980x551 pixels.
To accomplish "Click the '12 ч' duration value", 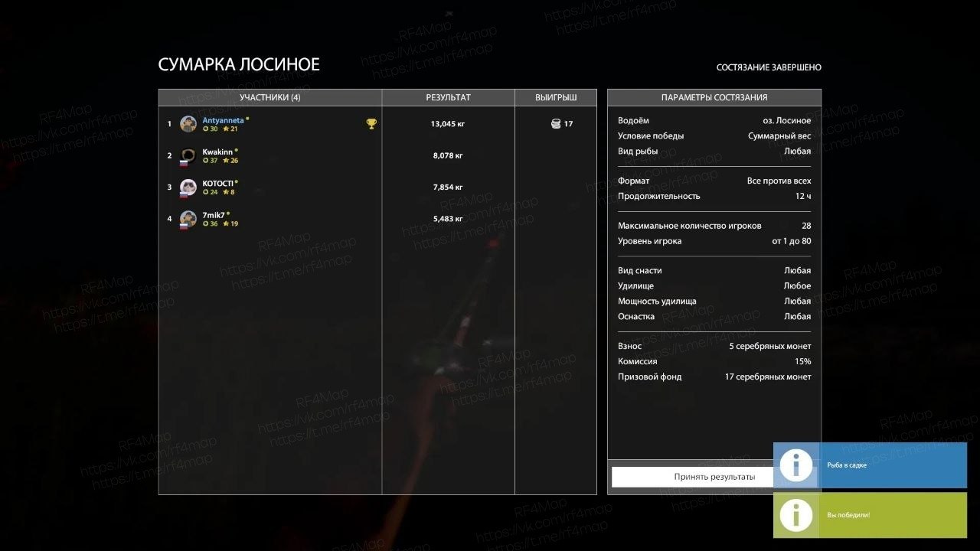I will (803, 197).
